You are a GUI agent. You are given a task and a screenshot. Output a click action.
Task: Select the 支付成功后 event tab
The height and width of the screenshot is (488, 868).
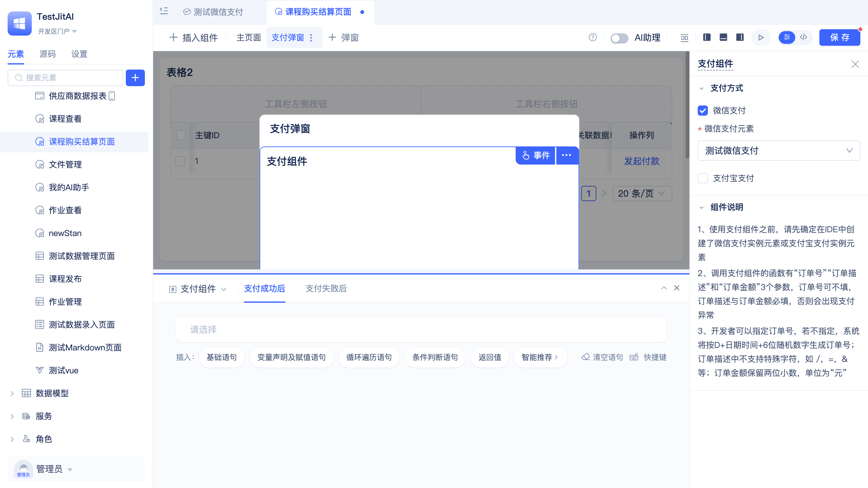tap(265, 288)
